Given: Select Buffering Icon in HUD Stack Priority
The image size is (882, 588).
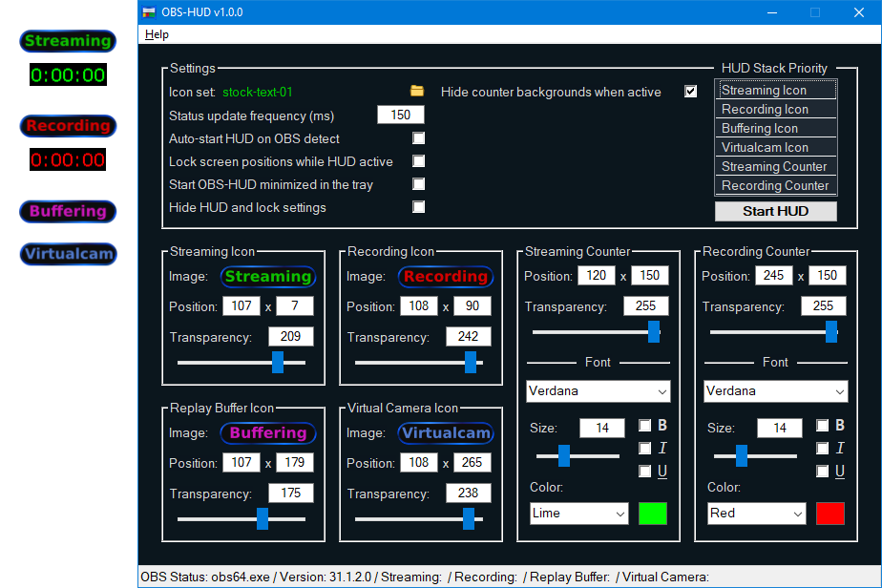Looking at the screenshot, I should [776, 128].
